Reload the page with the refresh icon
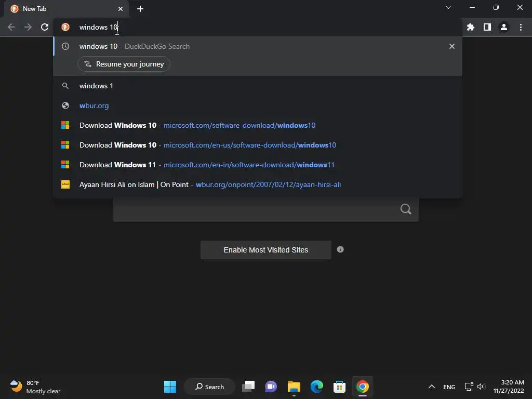Viewport: 532px width, 399px height. point(45,27)
